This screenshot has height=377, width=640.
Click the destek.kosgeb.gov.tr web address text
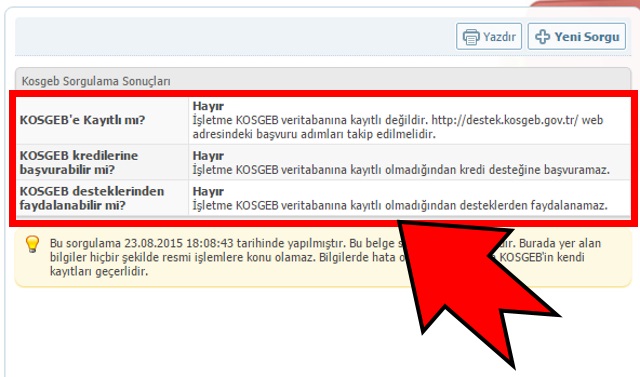click(505, 120)
